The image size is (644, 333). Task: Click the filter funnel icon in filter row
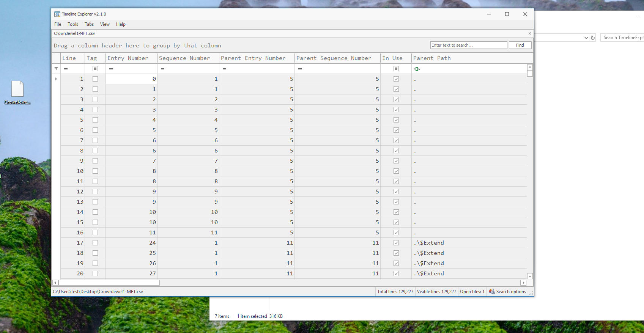click(56, 69)
